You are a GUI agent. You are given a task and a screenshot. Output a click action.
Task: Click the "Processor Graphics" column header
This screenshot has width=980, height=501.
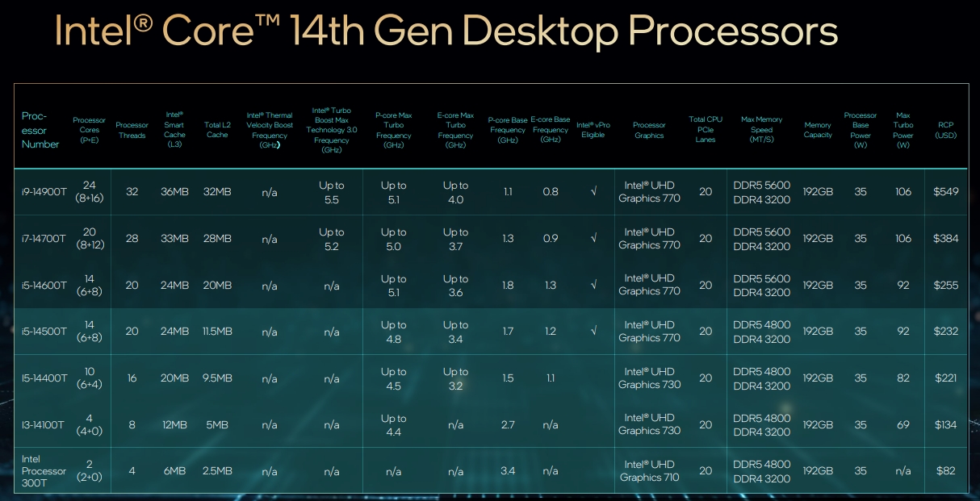coord(649,130)
